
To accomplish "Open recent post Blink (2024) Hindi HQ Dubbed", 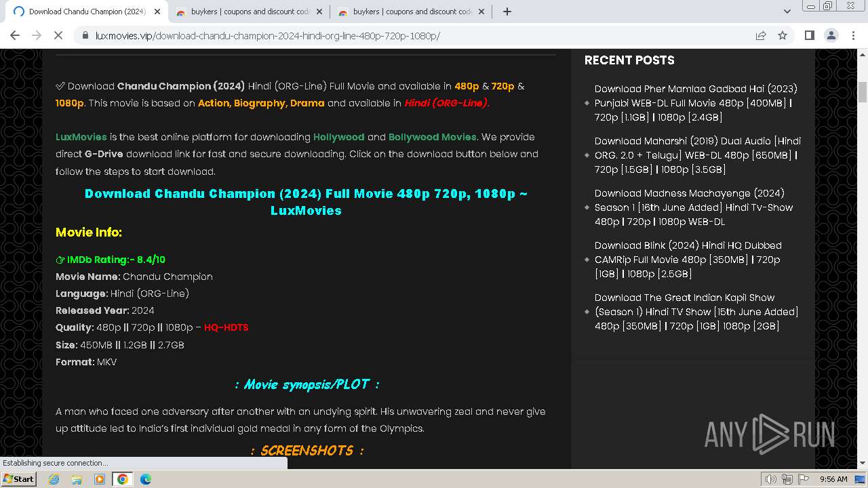I will point(688,260).
